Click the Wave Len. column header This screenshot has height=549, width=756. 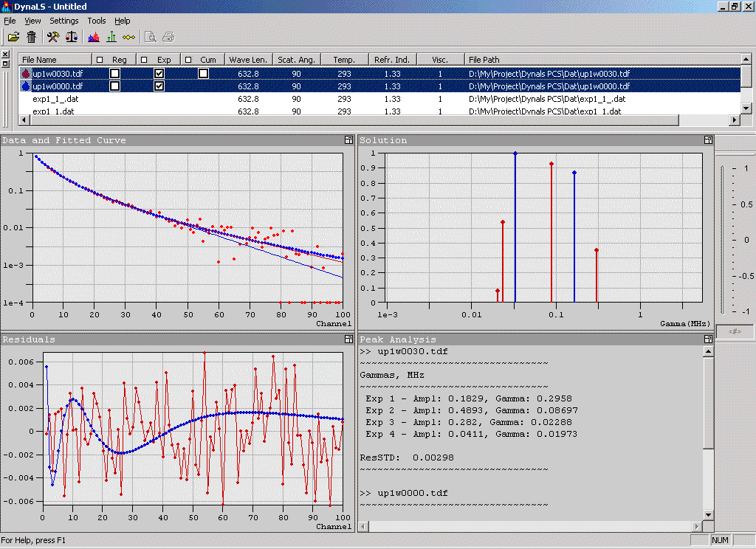(x=249, y=60)
